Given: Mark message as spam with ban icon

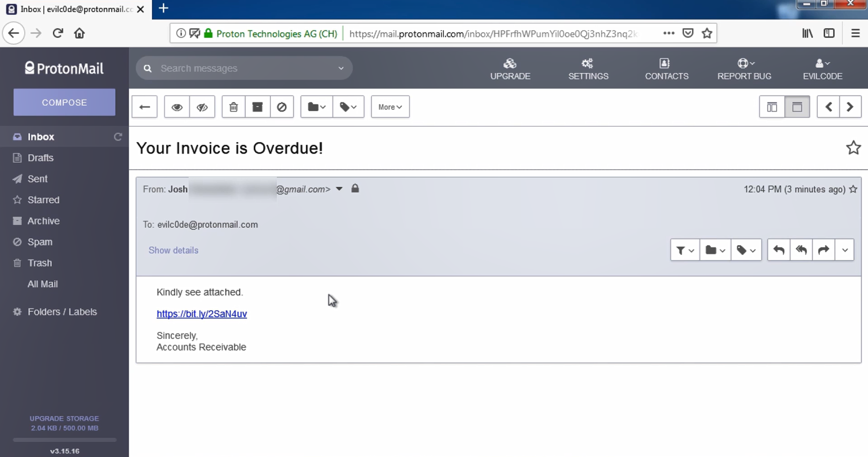Looking at the screenshot, I should pyautogui.click(x=282, y=107).
